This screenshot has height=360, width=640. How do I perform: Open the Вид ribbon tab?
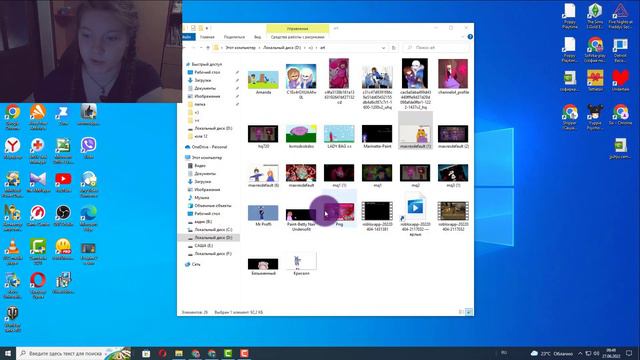click(x=258, y=37)
